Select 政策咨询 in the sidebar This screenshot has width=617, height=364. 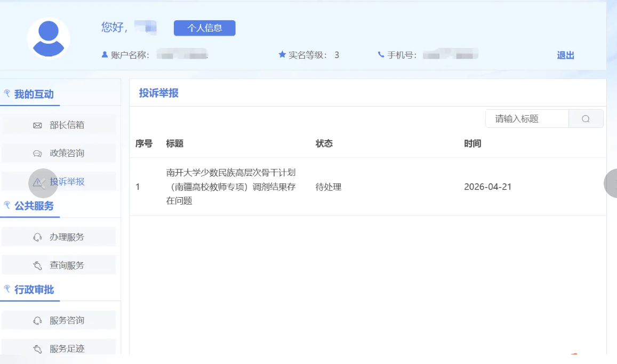click(67, 153)
